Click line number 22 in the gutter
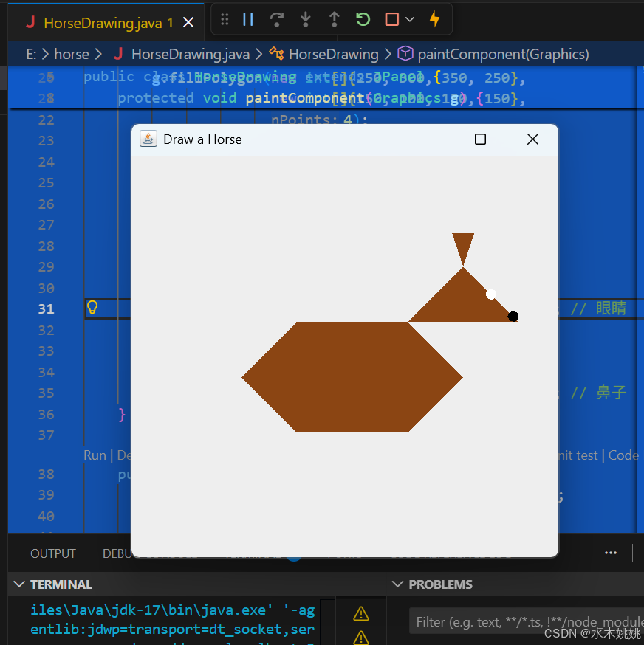Viewport: 644px width, 645px height. (x=46, y=120)
